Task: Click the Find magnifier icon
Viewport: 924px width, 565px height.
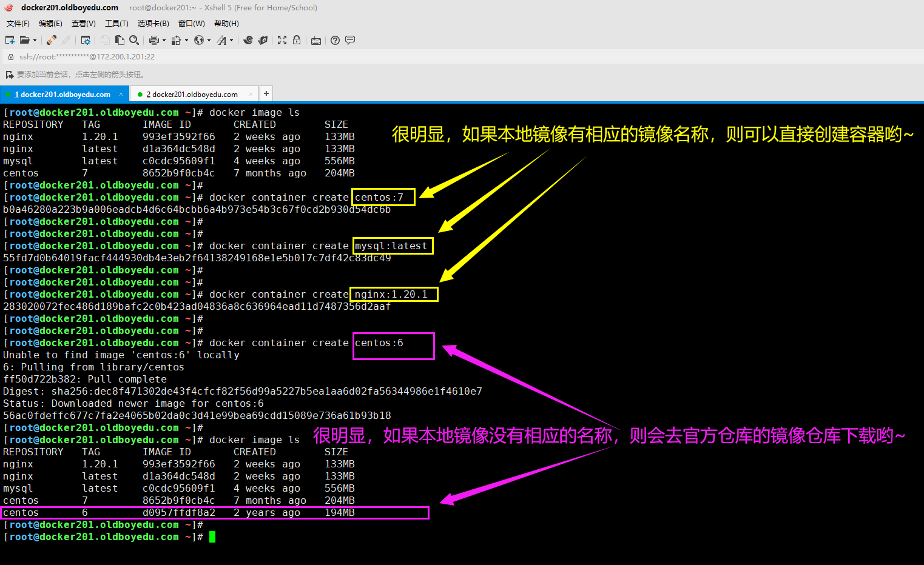Action: point(134,40)
